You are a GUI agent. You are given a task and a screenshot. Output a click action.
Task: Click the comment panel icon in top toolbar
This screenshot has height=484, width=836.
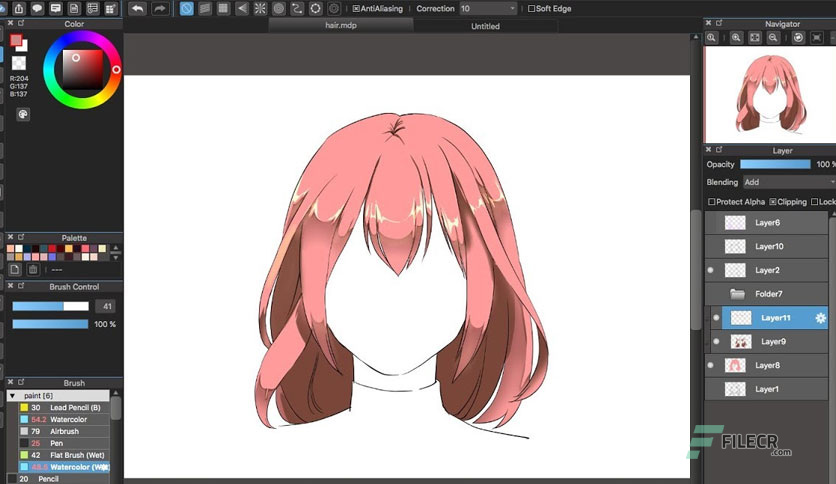(x=55, y=8)
